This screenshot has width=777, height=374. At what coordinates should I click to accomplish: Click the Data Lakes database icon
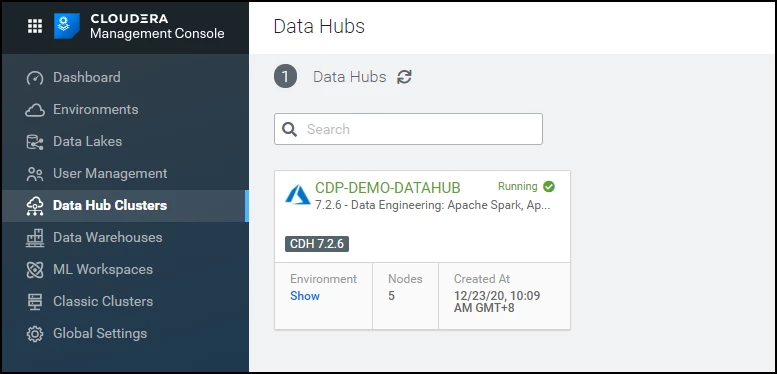[35, 142]
